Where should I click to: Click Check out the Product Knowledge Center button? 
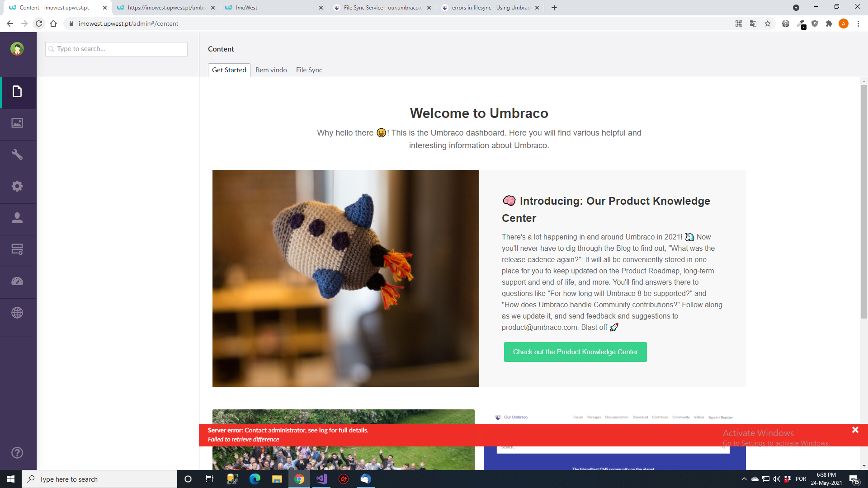575,352
